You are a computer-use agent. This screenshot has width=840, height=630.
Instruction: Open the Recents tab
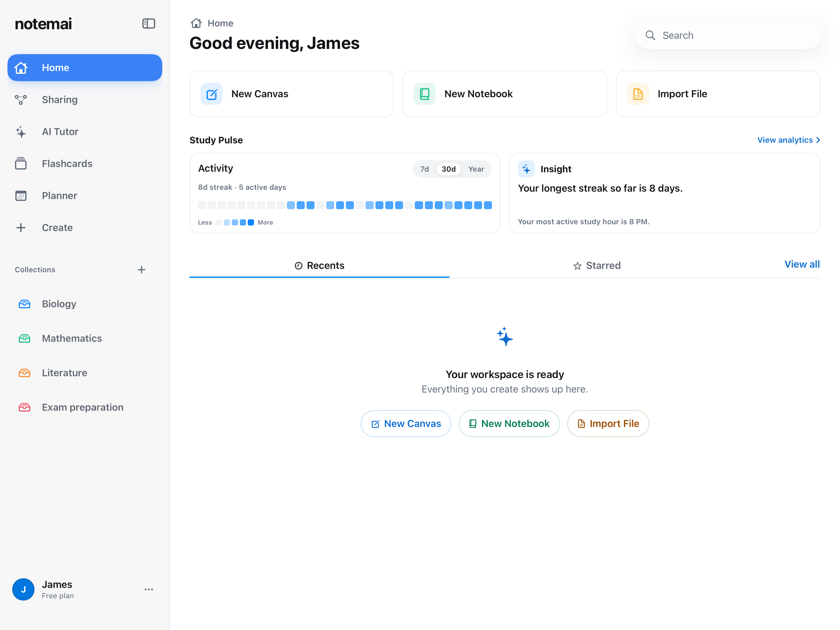coord(319,265)
